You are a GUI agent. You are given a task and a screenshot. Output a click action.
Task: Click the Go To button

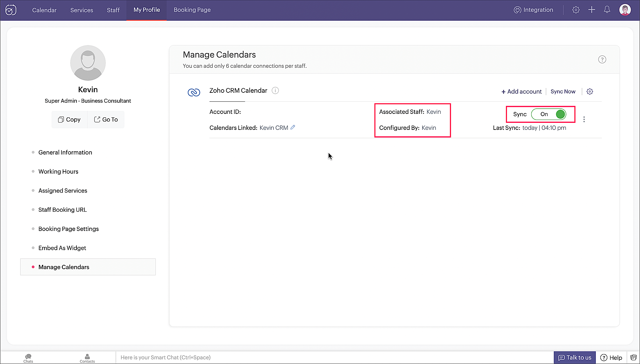pos(106,120)
